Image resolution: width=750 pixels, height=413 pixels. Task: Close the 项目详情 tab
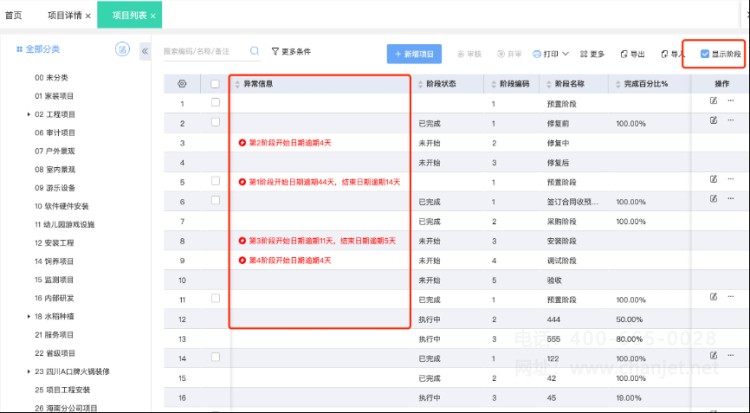pyautogui.click(x=88, y=16)
